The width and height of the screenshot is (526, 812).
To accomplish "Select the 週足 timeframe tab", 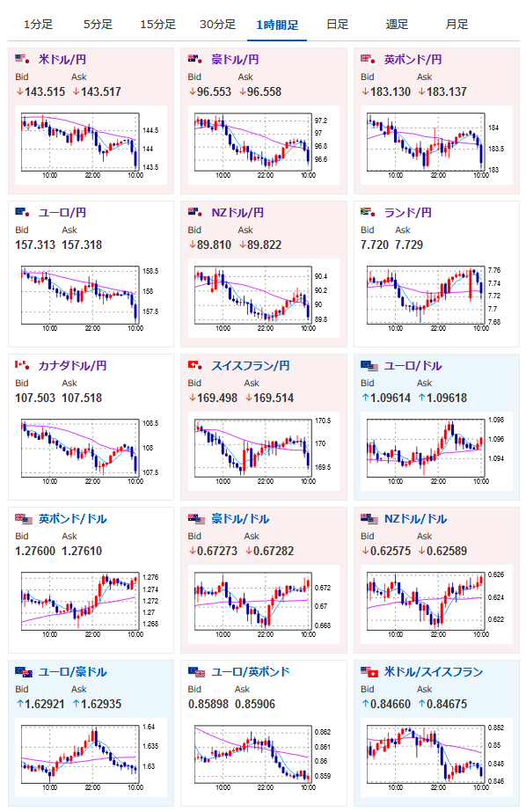I will pyautogui.click(x=397, y=25).
